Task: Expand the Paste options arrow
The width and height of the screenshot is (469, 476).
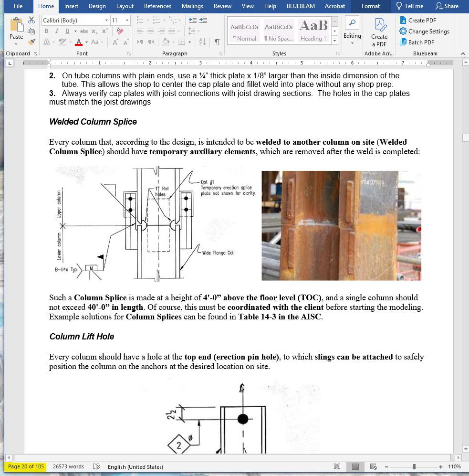Action: coord(16,44)
